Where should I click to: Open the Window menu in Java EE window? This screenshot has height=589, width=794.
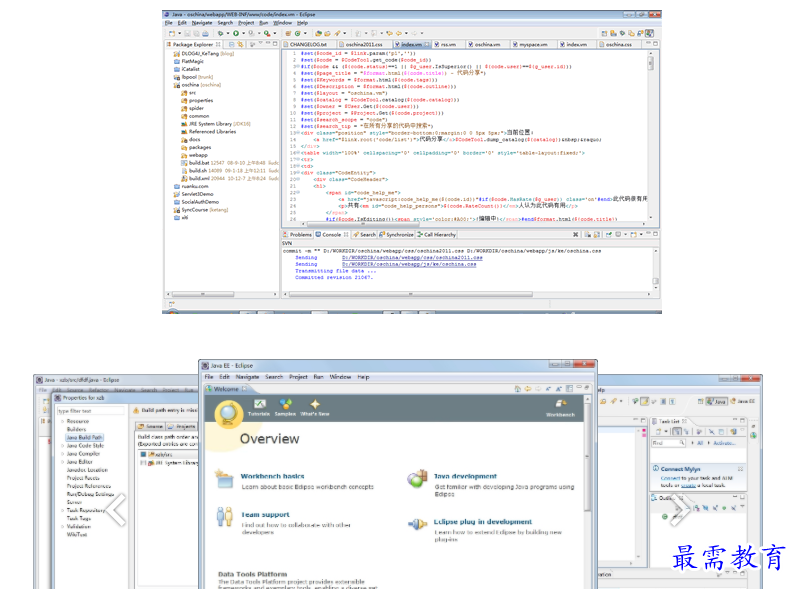coord(340,377)
